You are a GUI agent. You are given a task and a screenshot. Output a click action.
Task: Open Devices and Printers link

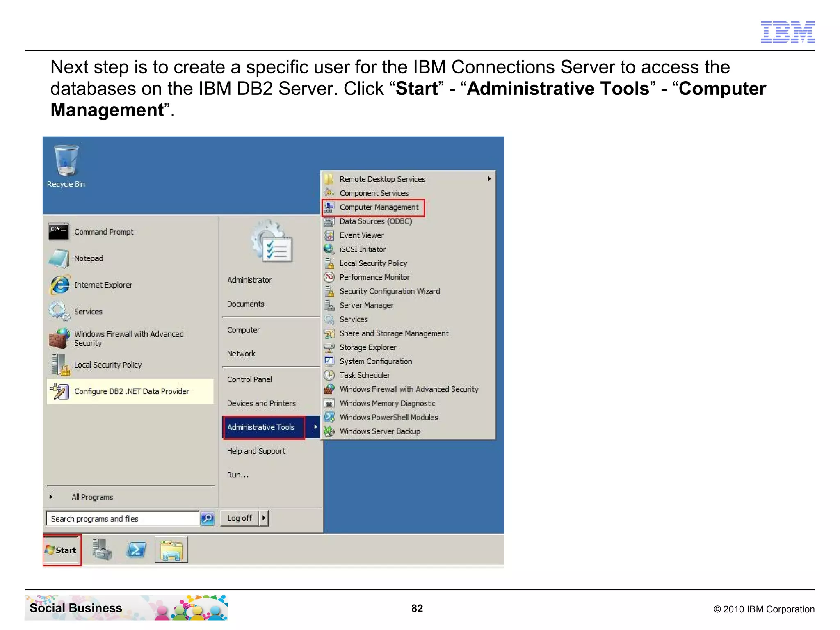261,403
